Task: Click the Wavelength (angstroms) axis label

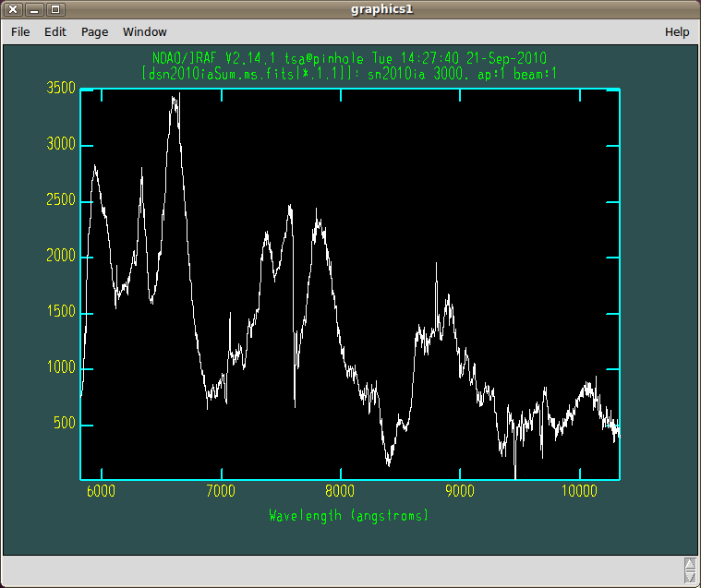Action: point(349,515)
